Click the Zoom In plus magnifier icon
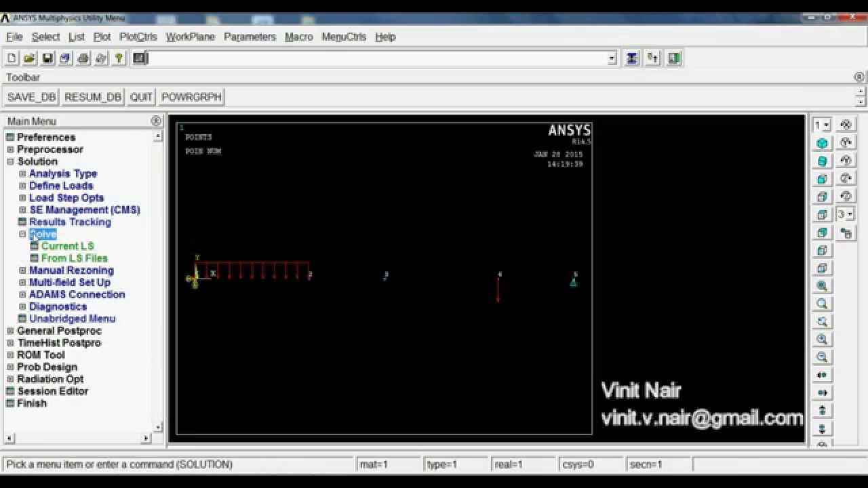The width and height of the screenshot is (868, 488). (822, 340)
